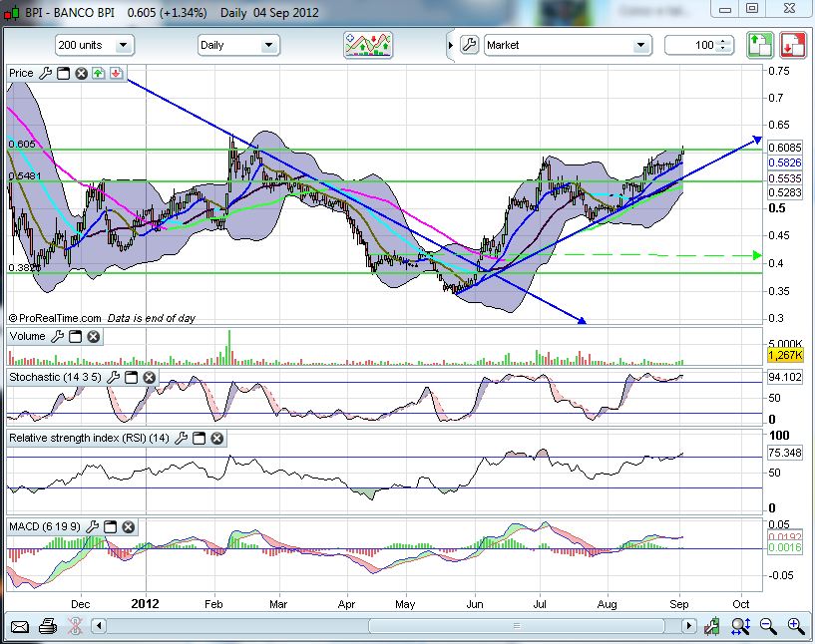Click the 0.5826 blue price label
The image size is (815, 644).
(x=784, y=163)
